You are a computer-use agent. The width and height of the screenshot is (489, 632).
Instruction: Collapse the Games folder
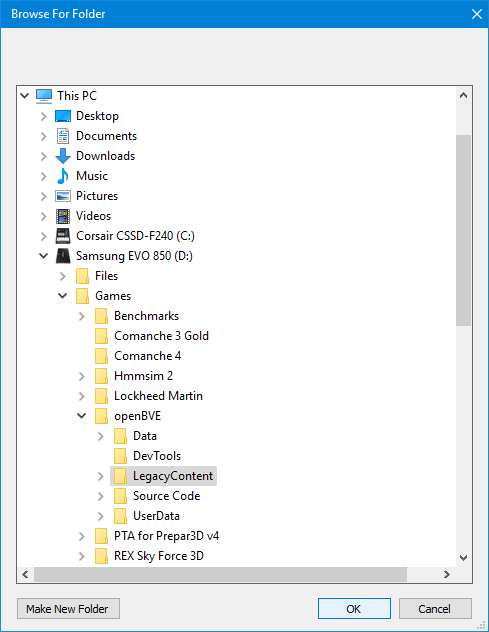(x=62, y=296)
